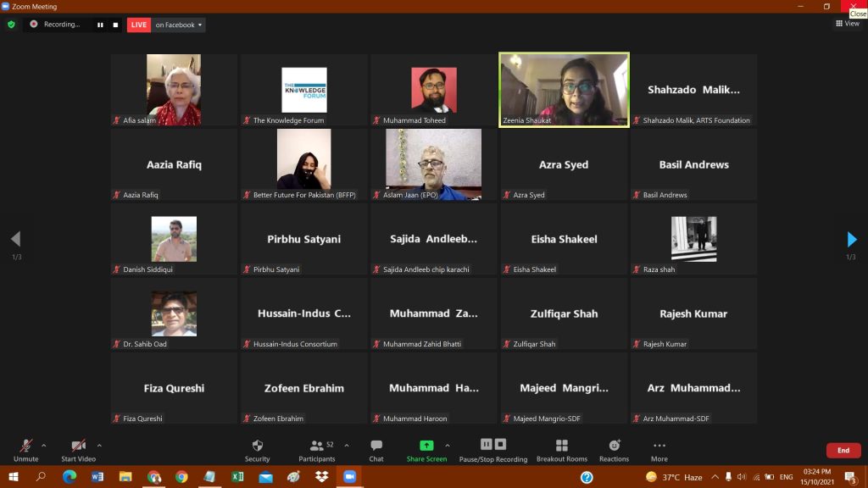This screenshot has width=868, height=488.
Task: Expand video options arrow beside Start Video
Action: [x=99, y=445]
